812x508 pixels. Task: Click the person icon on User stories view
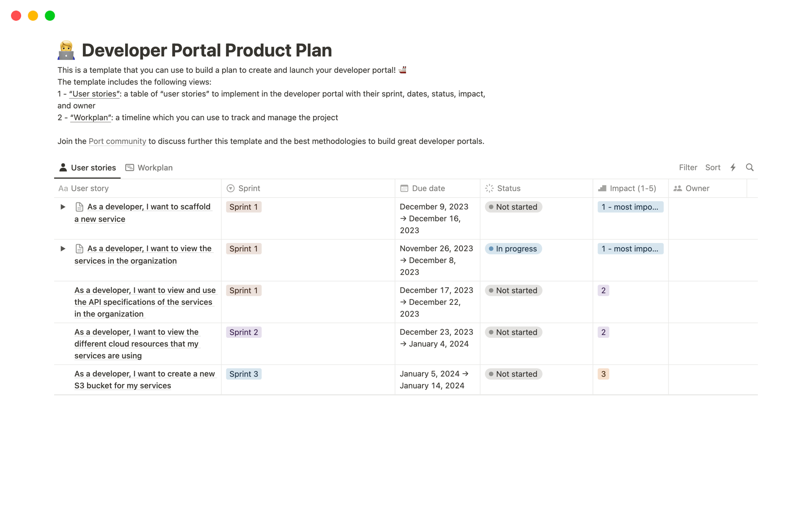[x=63, y=167]
